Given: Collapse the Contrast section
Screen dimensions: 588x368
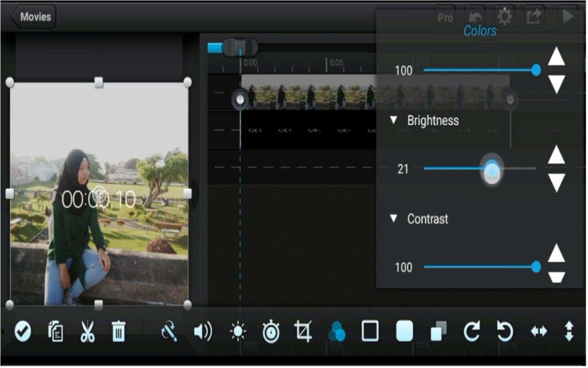Looking at the screenshot, I should tap(393, 218).
